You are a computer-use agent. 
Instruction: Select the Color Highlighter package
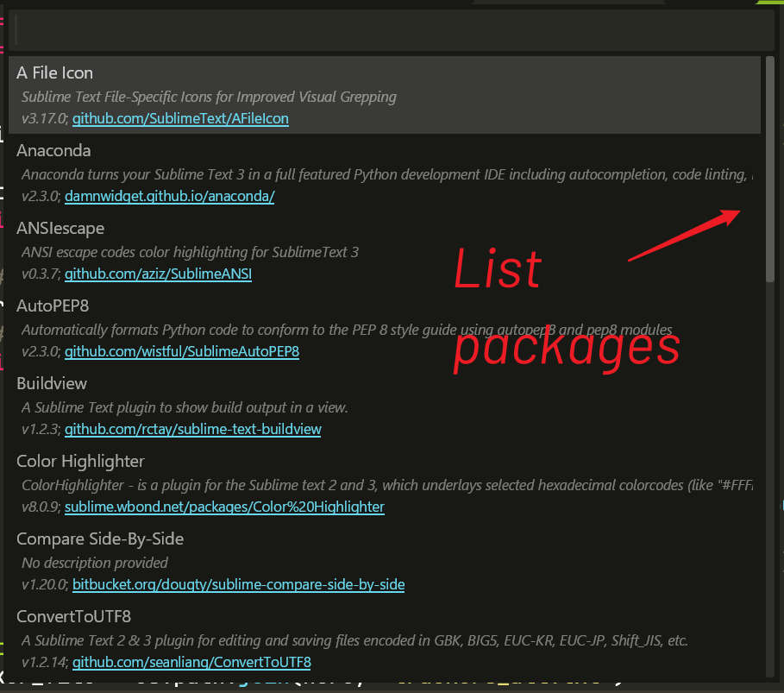tap(80, 462)
